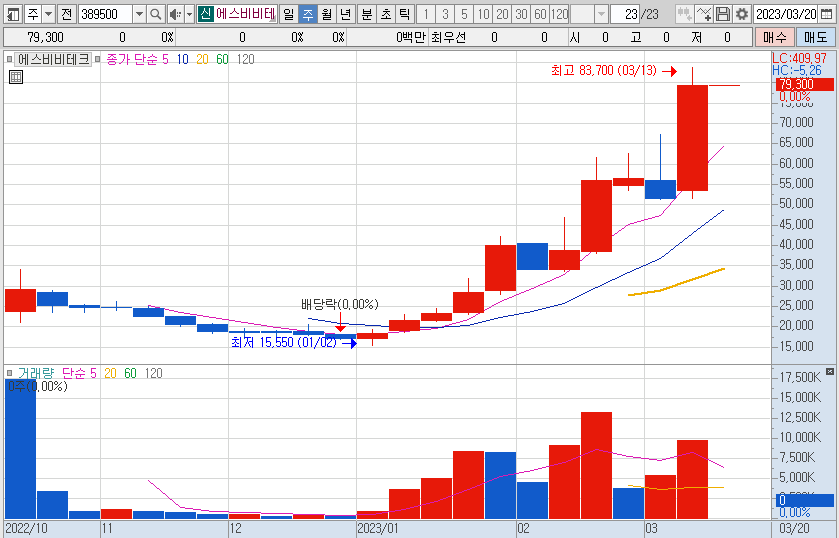Click the blue 10 moving average label
Viewport: 839px width, 538px height.
tap(183, 59)
